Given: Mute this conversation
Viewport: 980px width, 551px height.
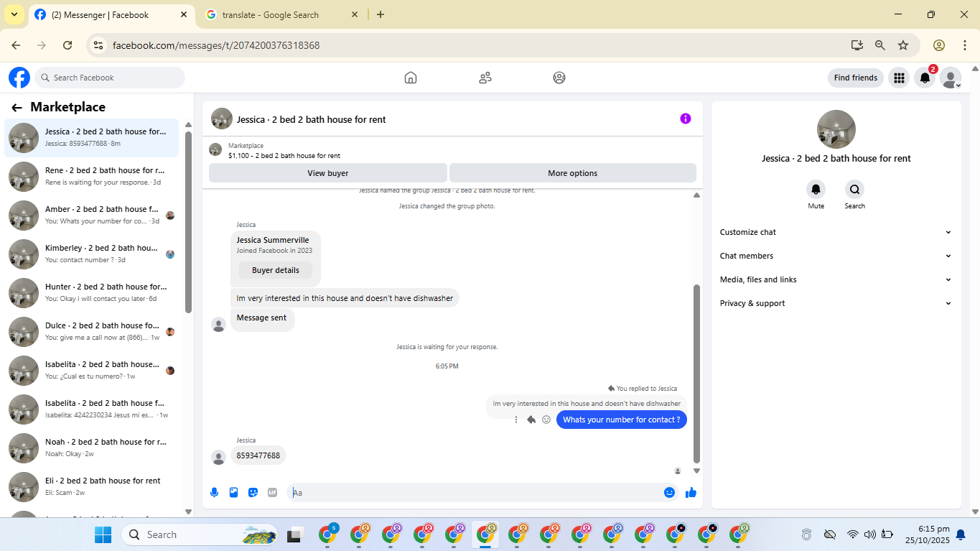Looking at the screenshot, I should (816, 190).
